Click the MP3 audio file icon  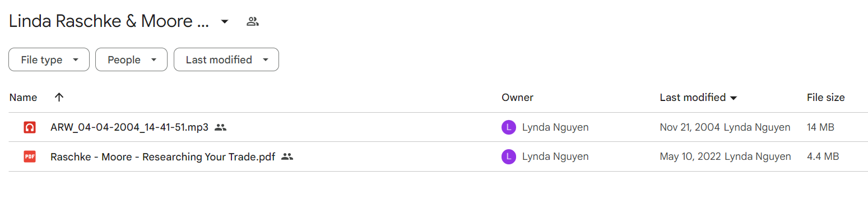[30, 127]
